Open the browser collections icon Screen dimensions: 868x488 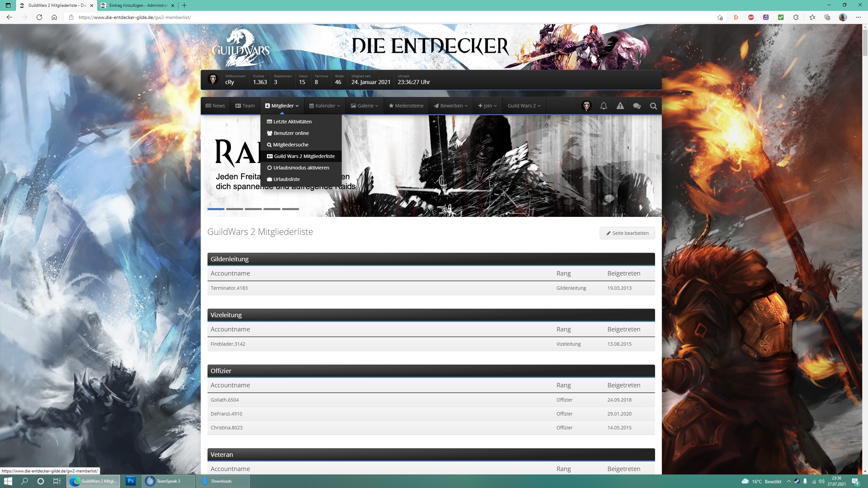tap(827, 17)
